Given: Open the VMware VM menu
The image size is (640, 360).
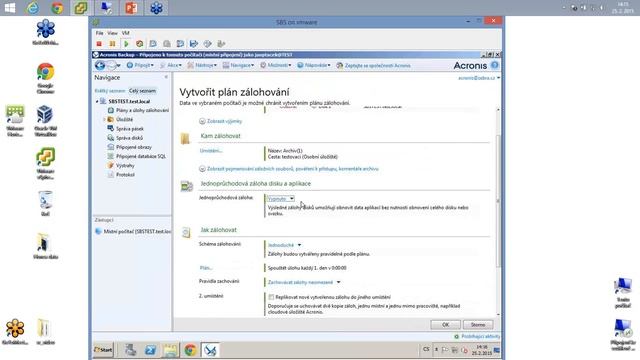Looking at the screenshot, I should 125,33.
